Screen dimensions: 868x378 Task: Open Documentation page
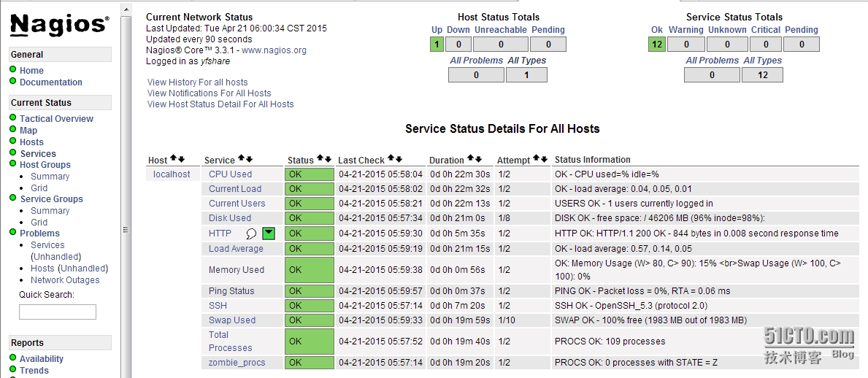[51, 82]
